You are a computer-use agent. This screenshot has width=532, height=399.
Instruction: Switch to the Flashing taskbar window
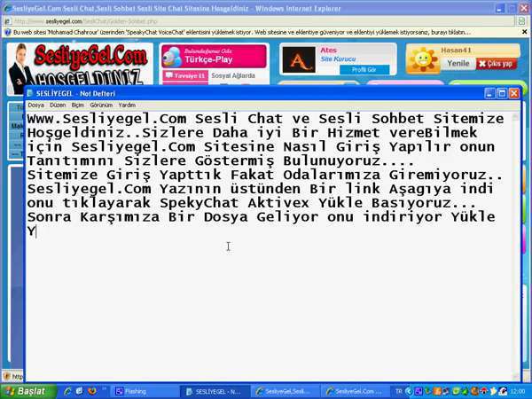point(145,392)
